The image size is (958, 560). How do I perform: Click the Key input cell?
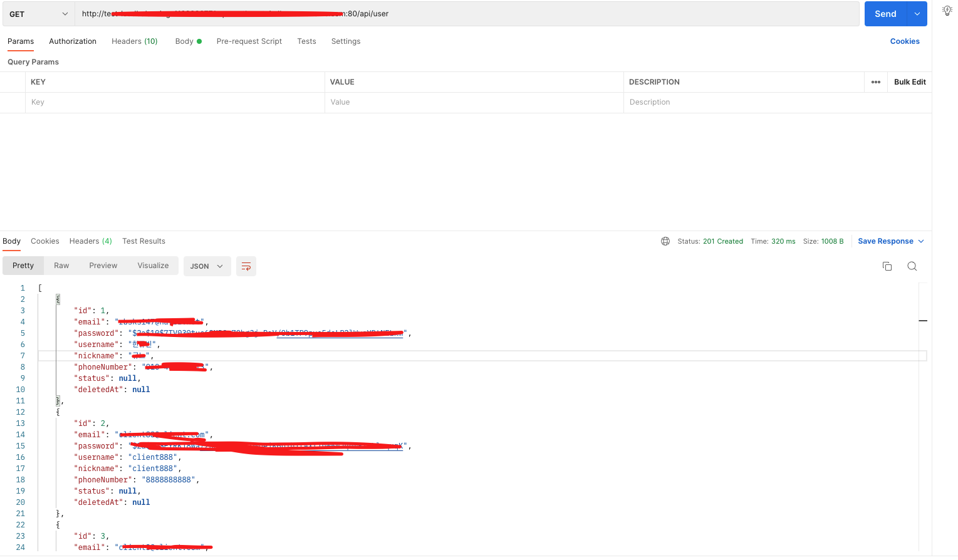click(175, 102)
